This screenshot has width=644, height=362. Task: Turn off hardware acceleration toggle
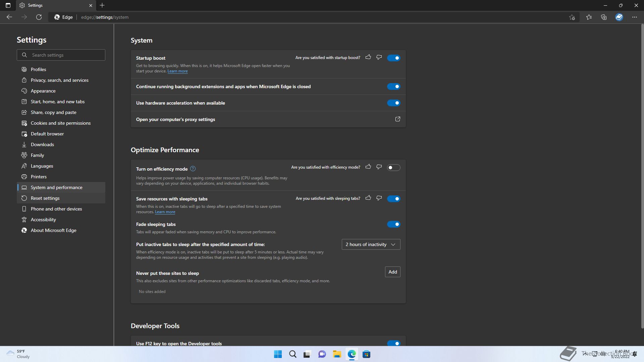point(393,103)
